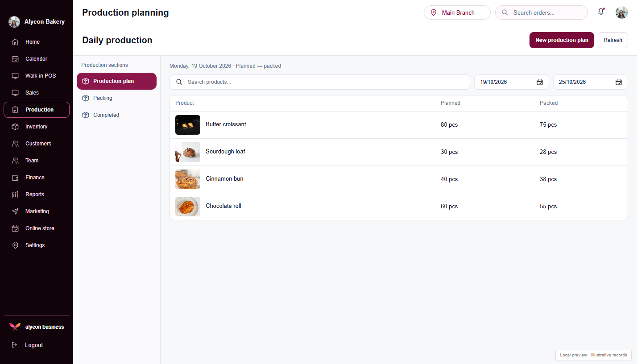
Task: Focus the Search orders field
Action: [542, 12]
